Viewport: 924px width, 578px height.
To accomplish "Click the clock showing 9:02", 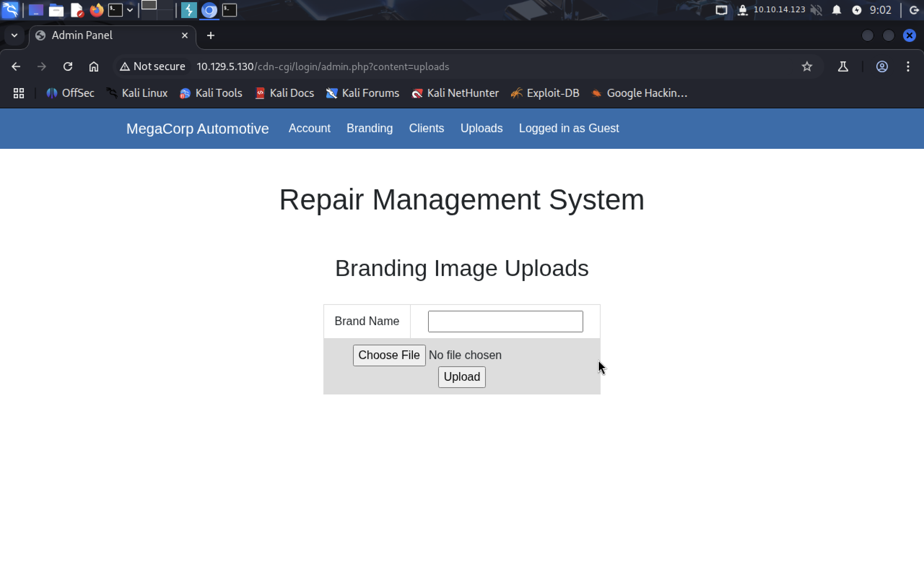I will pyautogui.click(x=880, y=10).
